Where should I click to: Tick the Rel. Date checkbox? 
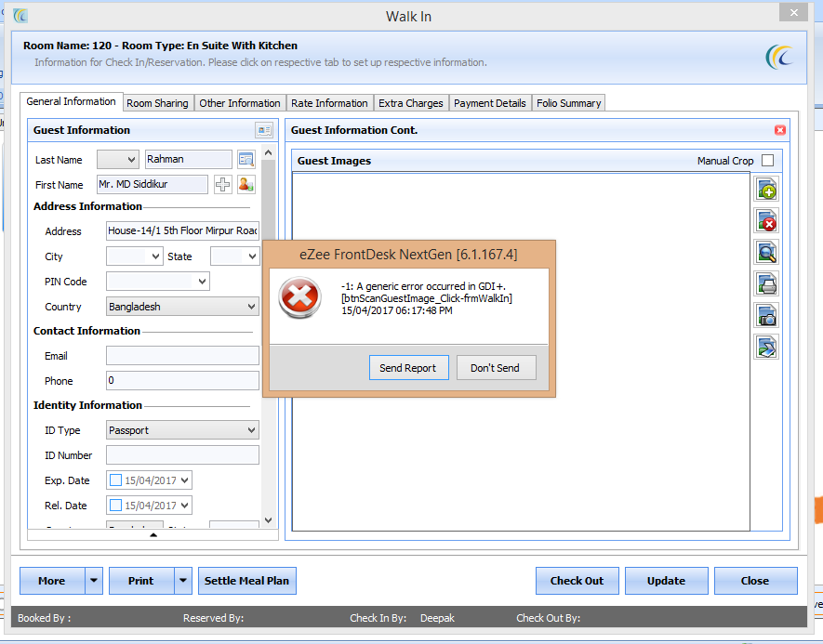click(116, 505)
